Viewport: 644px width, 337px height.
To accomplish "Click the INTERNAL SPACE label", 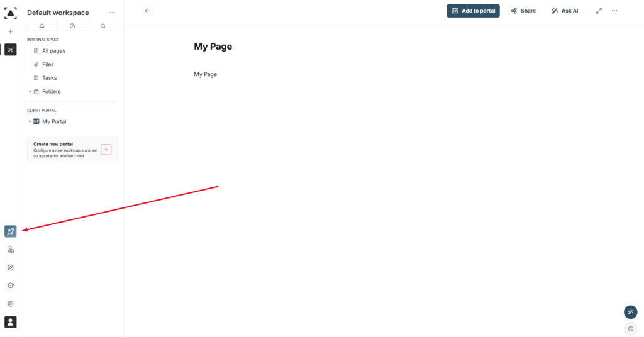I will click(43, 40).
